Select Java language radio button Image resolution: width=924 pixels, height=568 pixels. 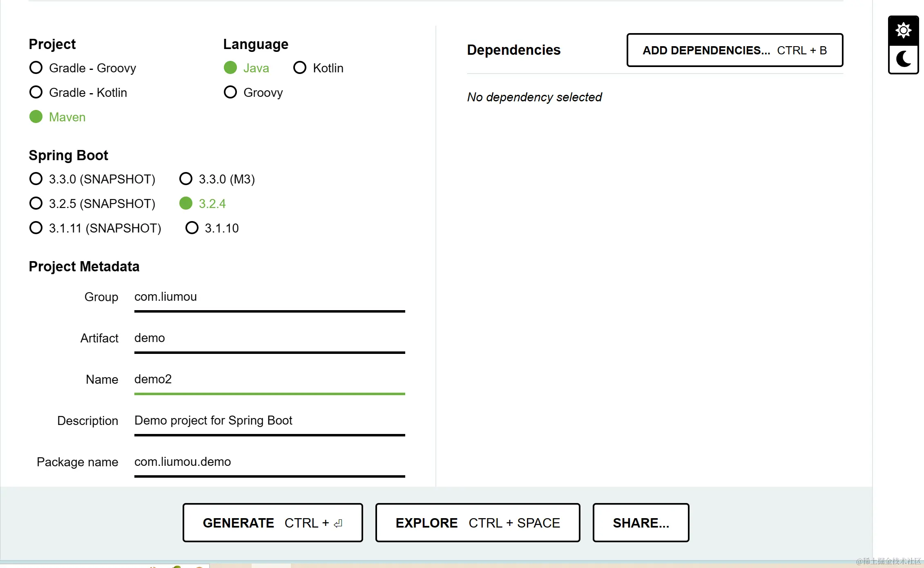click(x=230, y=68)
